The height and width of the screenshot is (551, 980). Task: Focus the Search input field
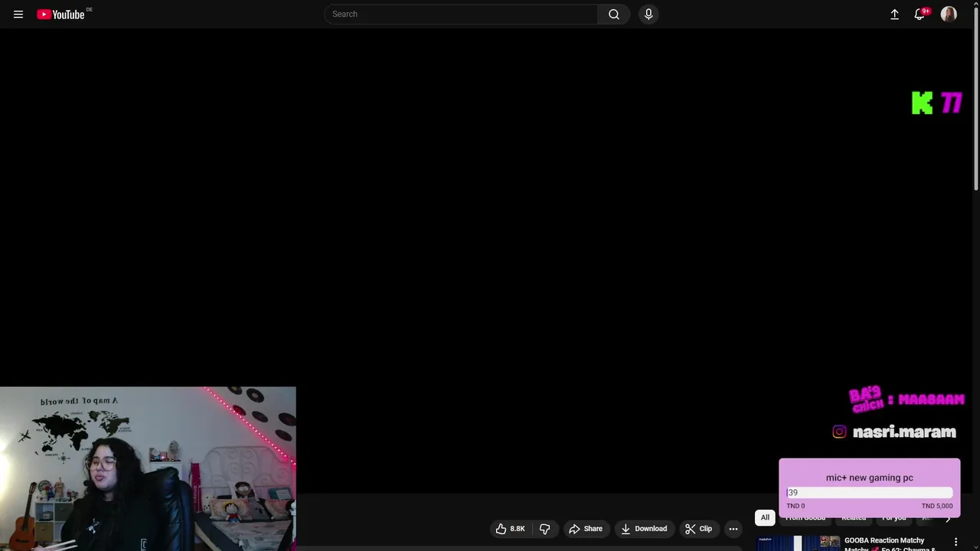[x=462, y=14]
